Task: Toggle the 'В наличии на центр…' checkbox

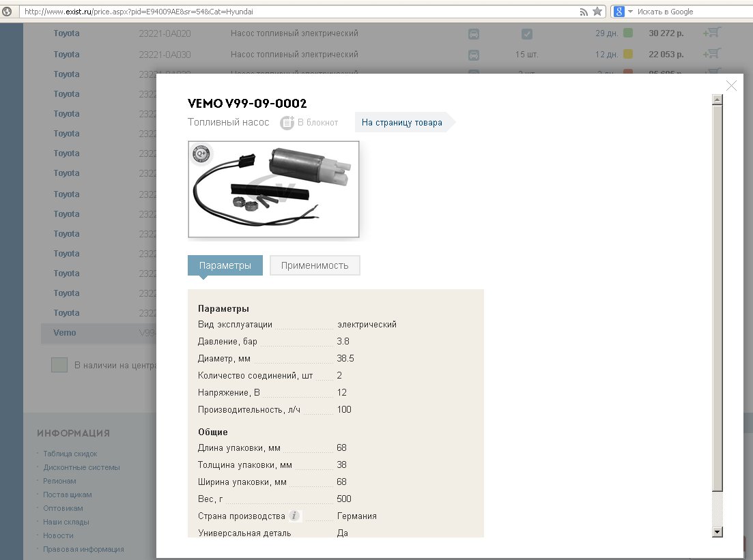Action: point(59,365)
